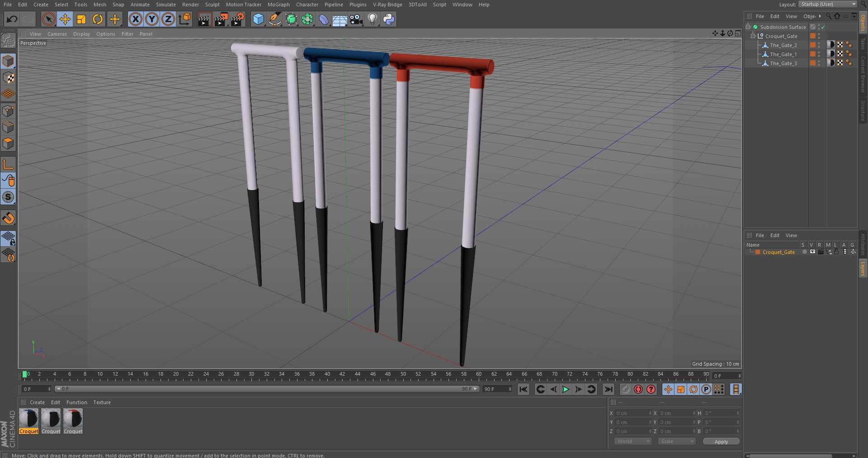Select the Live Selection tool
This screenshot has height=458, width=868.
pos(48,19)
